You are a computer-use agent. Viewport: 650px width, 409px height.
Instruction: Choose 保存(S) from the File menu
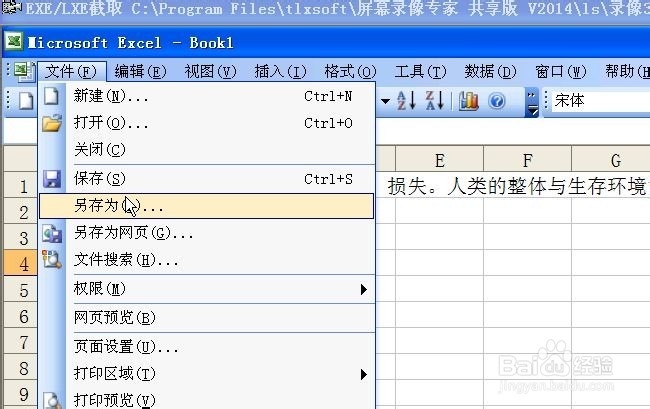[207, 179]
